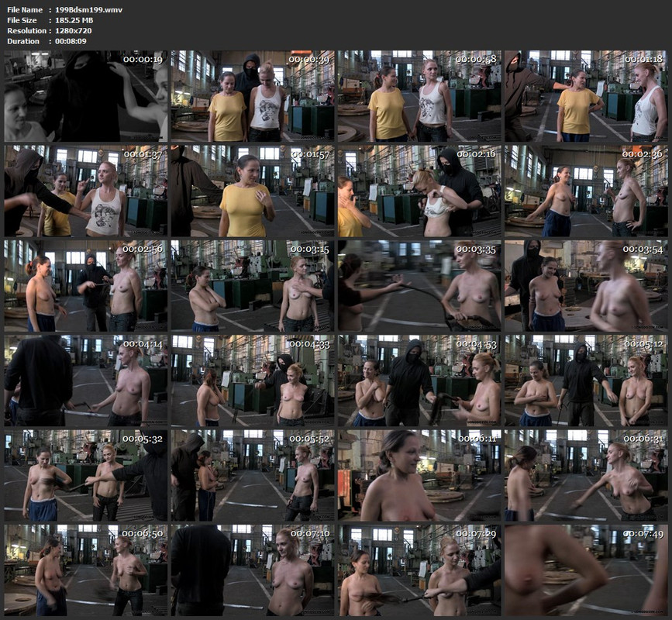Click the 00:07:10 timestamp label
This screenshot has height=620, width=672.
pyautogui.click(x=310, y=533)
